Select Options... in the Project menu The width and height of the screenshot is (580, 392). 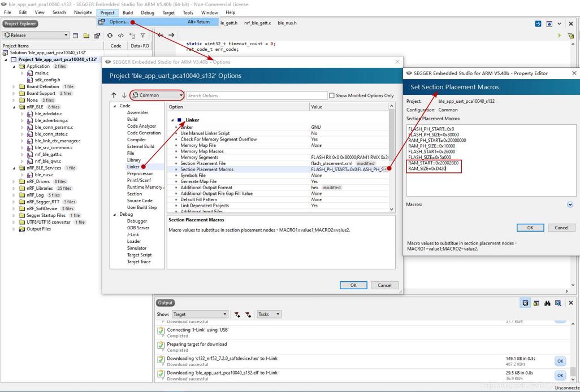(x=158, y=22)
